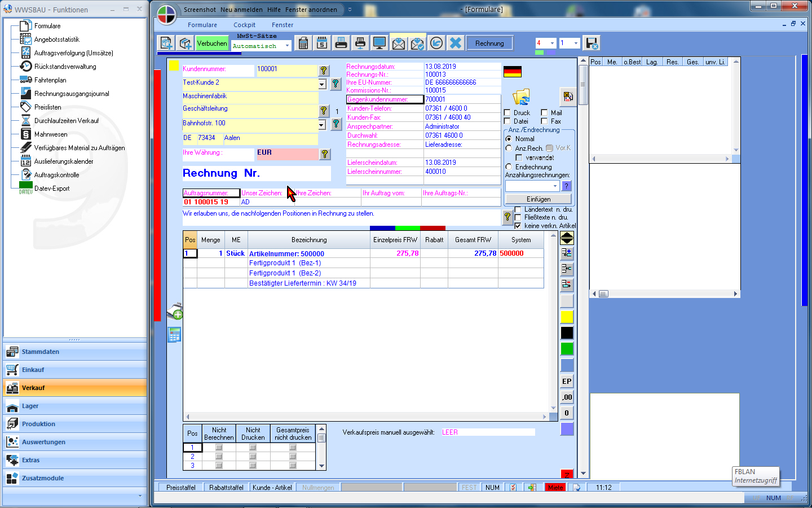Click the floppy disk save icon

pos(592,43)
